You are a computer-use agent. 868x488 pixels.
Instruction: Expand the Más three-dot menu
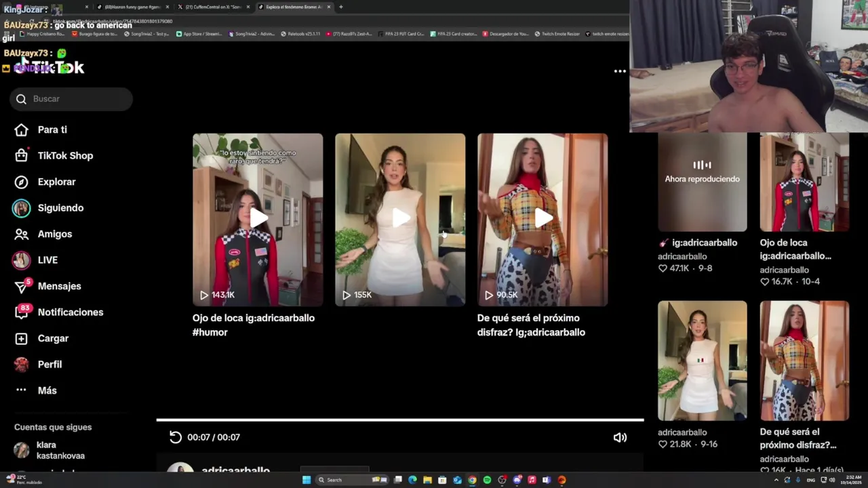[36, 390]
